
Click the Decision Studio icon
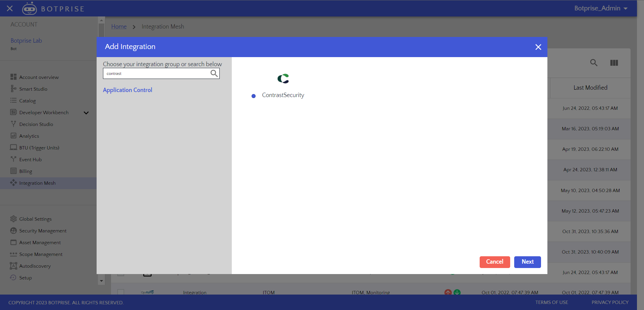point(13,124)
